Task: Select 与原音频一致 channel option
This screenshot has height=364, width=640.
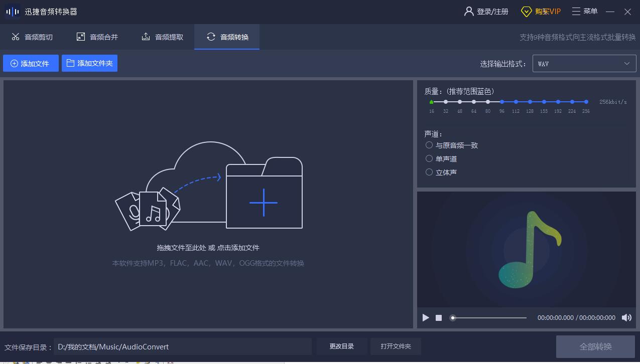Action: [x=429, y=145]
